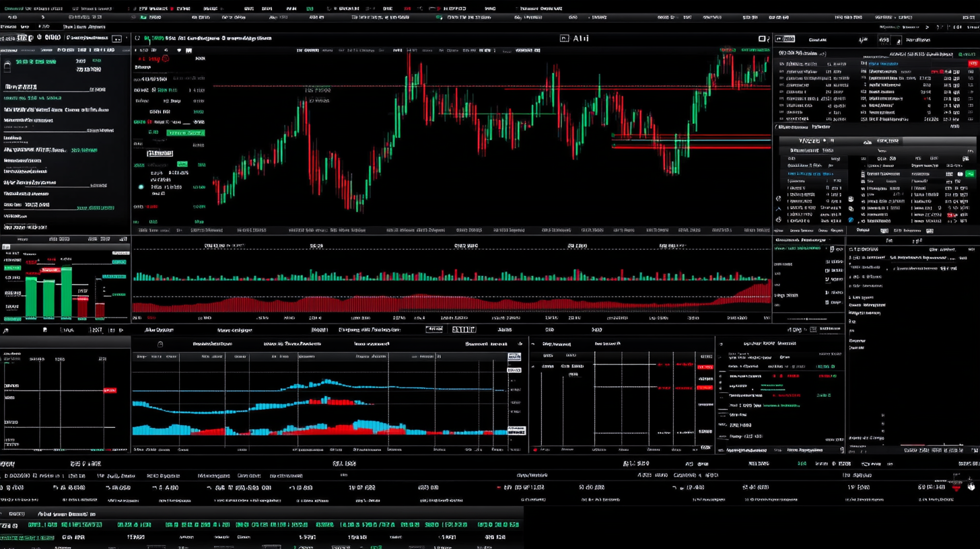Select the candlestick chart type icon
The height and width of the screenshot is (549, 980).
(x=153, y=50)
